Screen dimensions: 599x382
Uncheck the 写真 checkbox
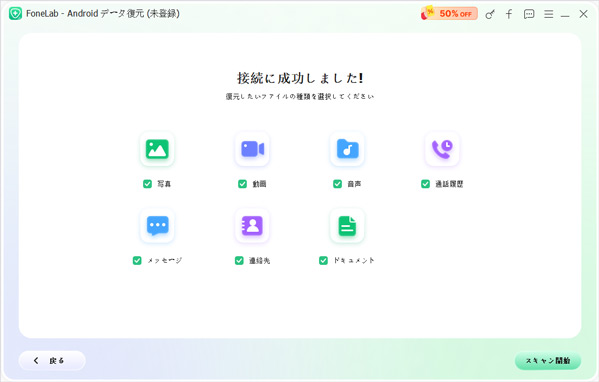[147, 184]
